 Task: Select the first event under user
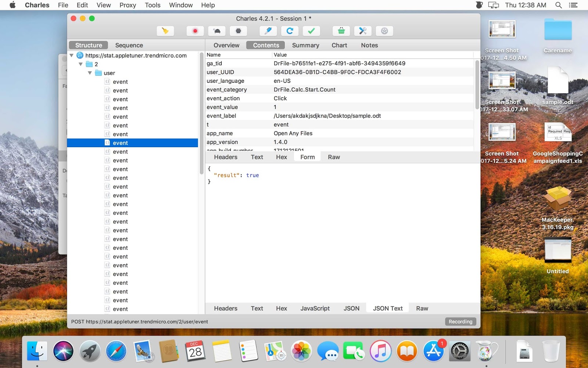(x=120, y=82)
